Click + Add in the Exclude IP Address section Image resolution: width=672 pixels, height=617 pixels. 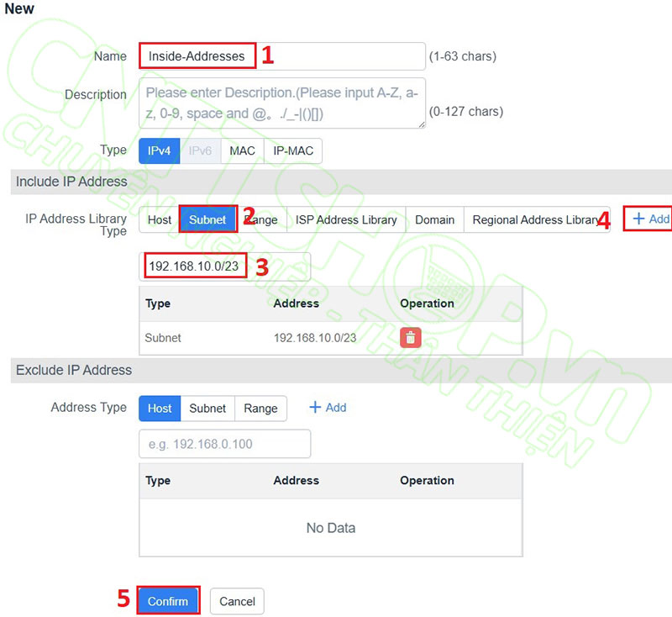click(328, 407)
